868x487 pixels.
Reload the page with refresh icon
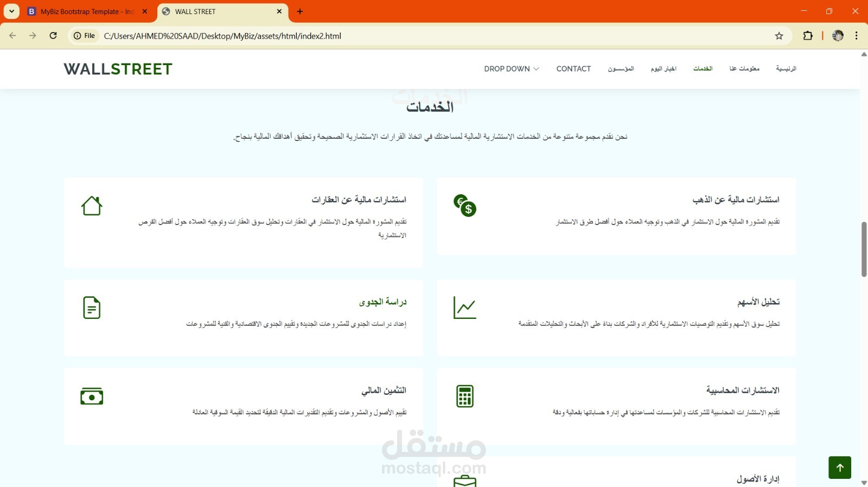point(53,36)
